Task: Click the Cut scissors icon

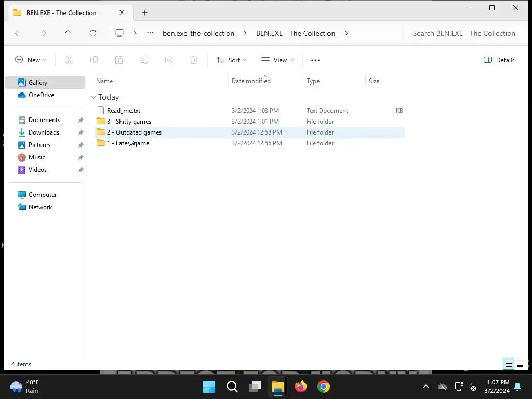Action: click(69, 60)
